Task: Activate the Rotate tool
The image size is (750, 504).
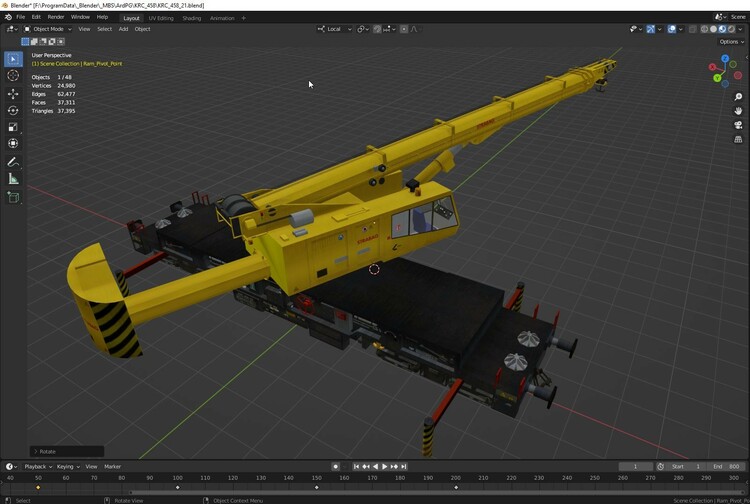Action: point(13,110)
